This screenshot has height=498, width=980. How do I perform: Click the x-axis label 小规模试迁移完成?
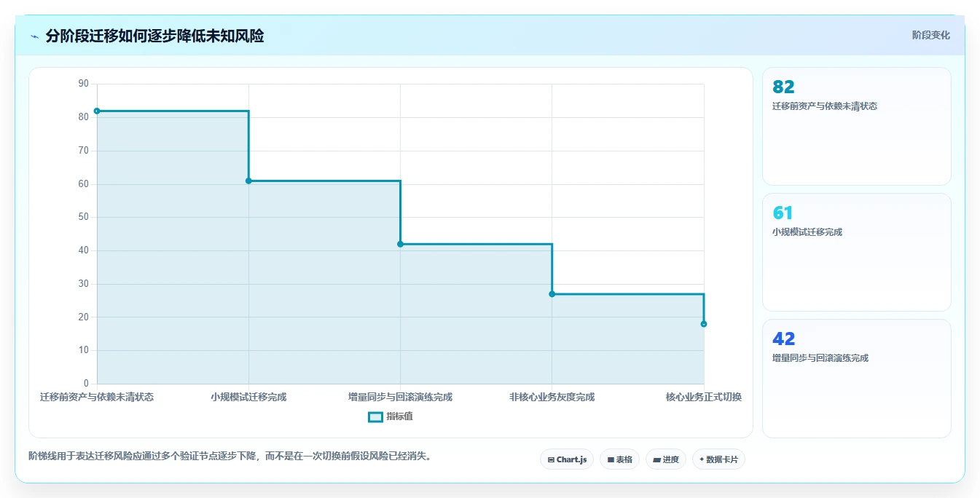coord(248,397)
